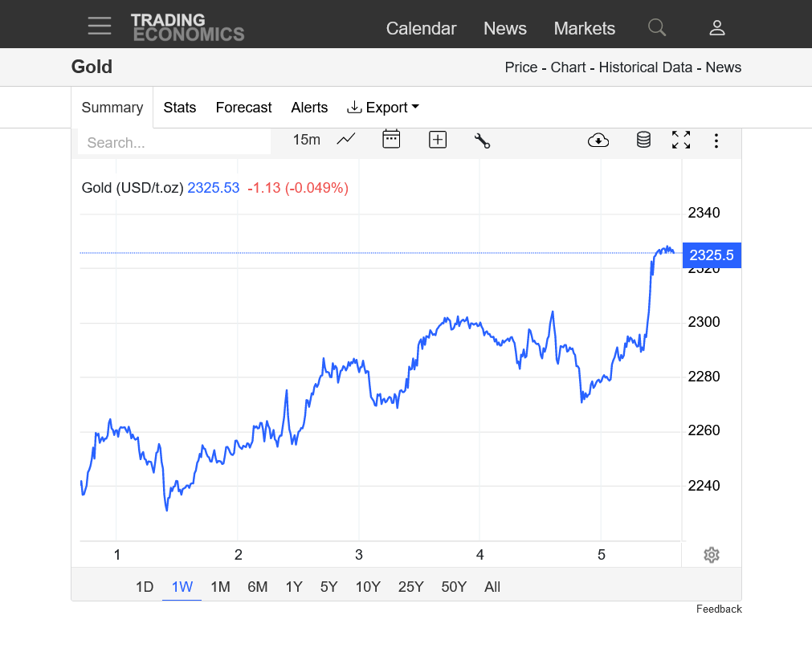Open the database data icon
The width and height of the screenshot is (812, 648).
point(643,141)
